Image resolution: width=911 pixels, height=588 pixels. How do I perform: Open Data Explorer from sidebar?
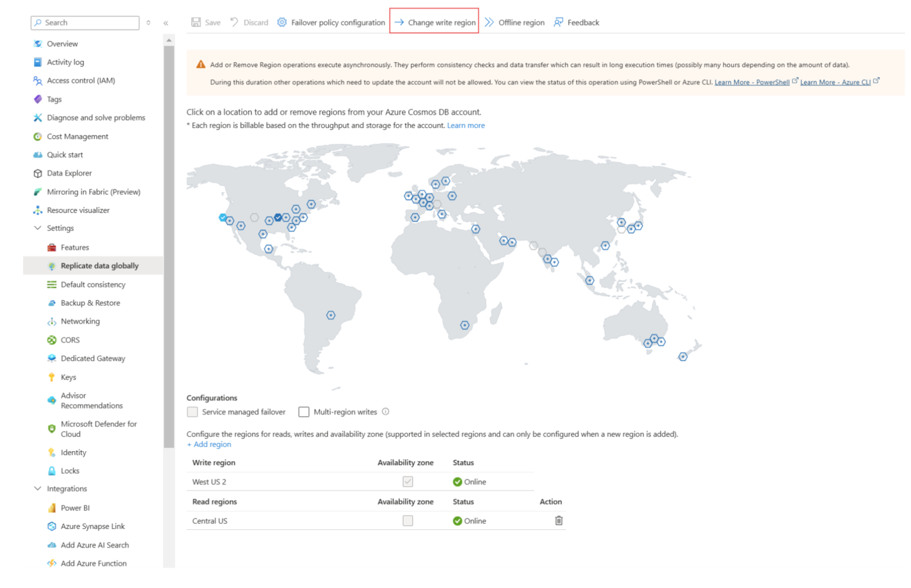69,173
